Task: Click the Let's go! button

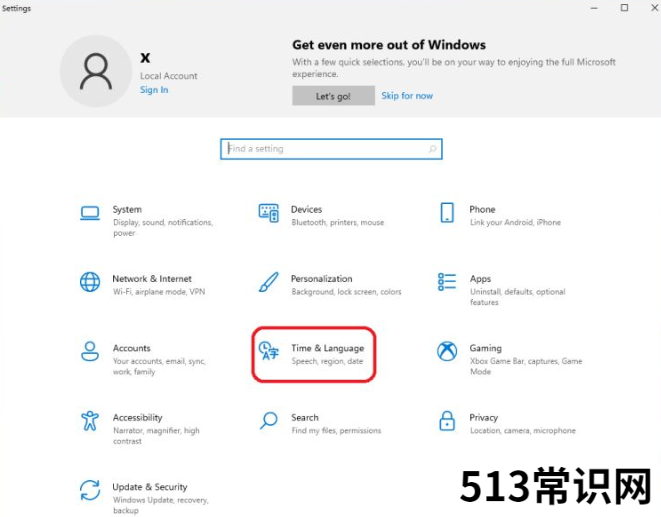Action: click(333, 96)
